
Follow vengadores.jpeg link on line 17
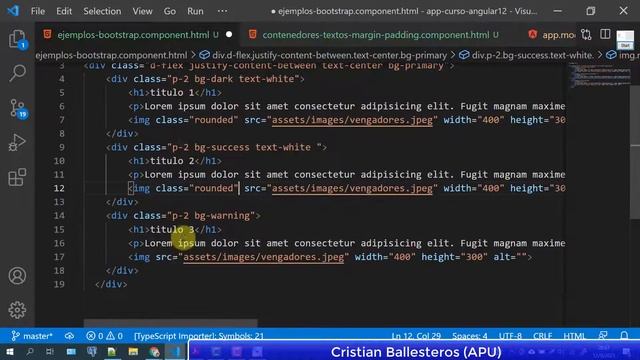point(264,257)
